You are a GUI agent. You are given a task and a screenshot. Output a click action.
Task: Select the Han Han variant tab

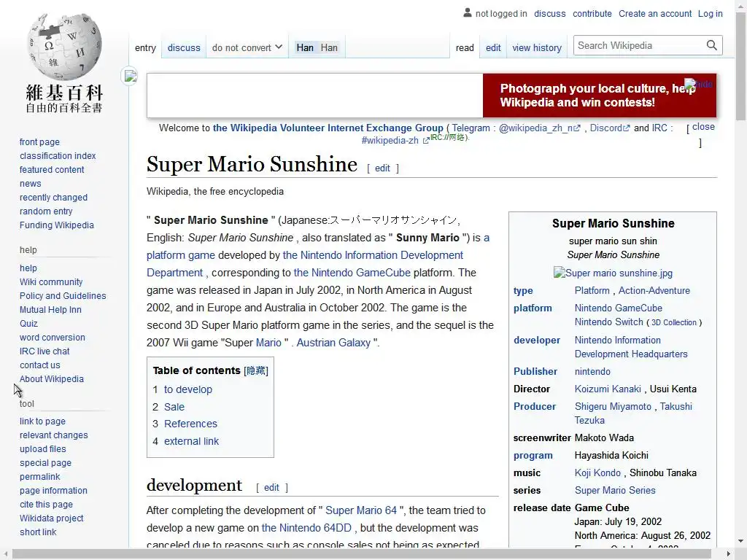[317, 47]
